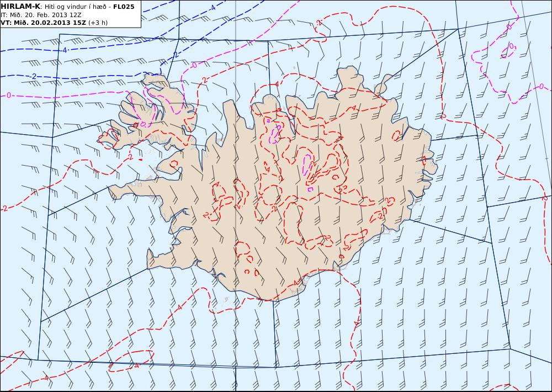Click the 'IT: Mið. 20. Feb. 2013 12Z' line

tap(41, 15)
